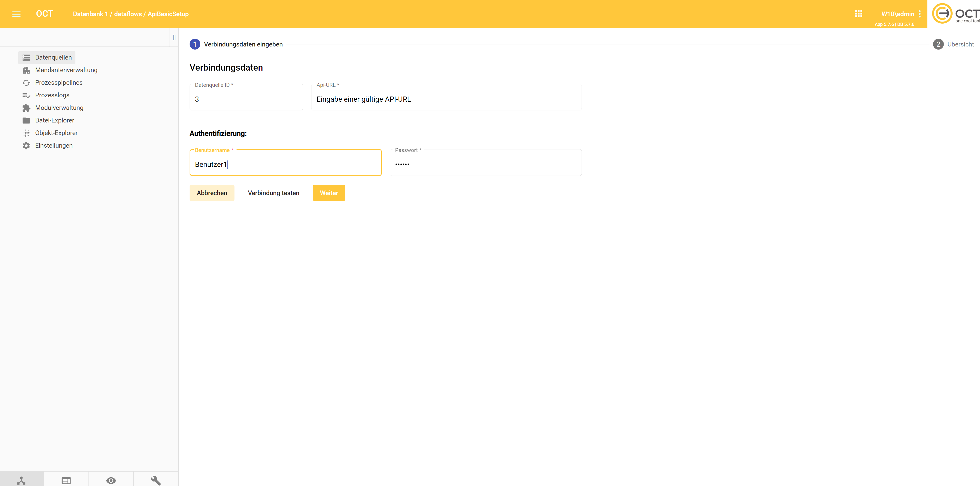The width and height of the screenshot is (980, 486).
Task: Click the Prozesspipelines sync icon
Action: [26, 83]
